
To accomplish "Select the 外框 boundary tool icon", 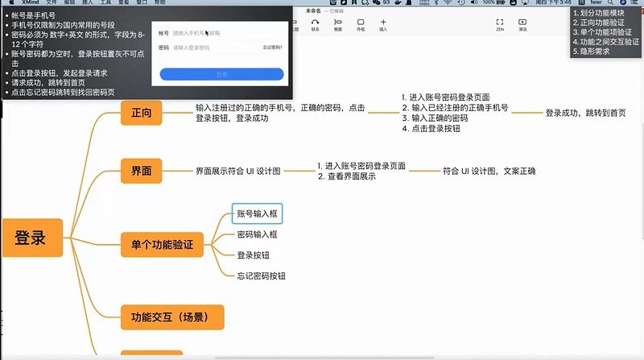I will [x=361, y=23].
